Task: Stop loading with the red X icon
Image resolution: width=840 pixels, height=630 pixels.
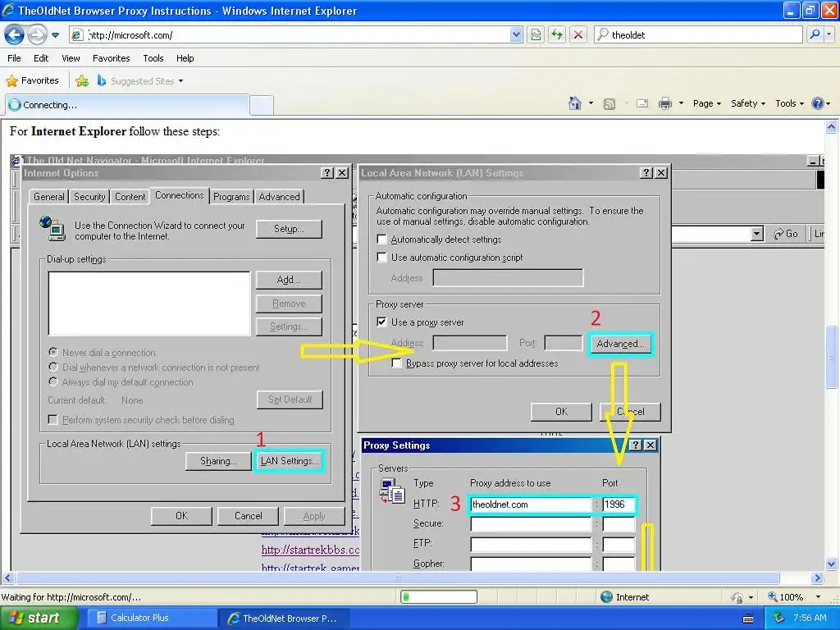Action: (x=578, y=35)
